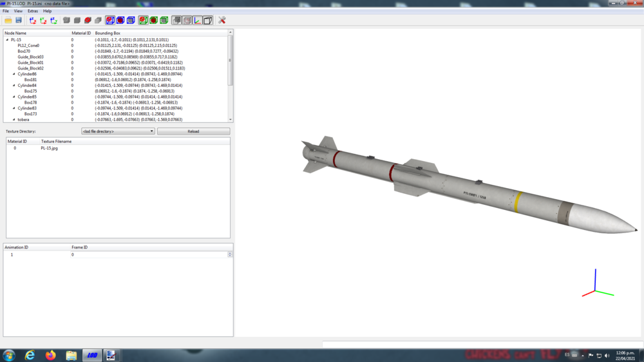The image size is (644, 362).
Task: Click the Node Name column header
Action: (x=37, y=33)
